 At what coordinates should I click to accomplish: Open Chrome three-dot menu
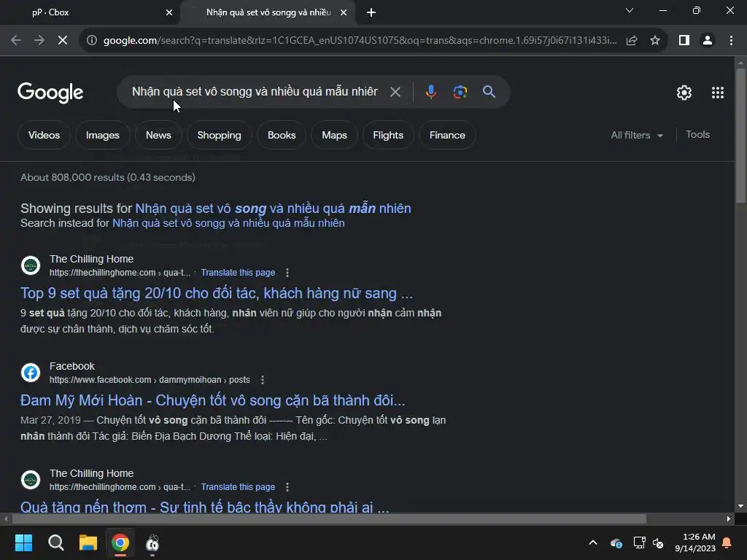point(731,41)
